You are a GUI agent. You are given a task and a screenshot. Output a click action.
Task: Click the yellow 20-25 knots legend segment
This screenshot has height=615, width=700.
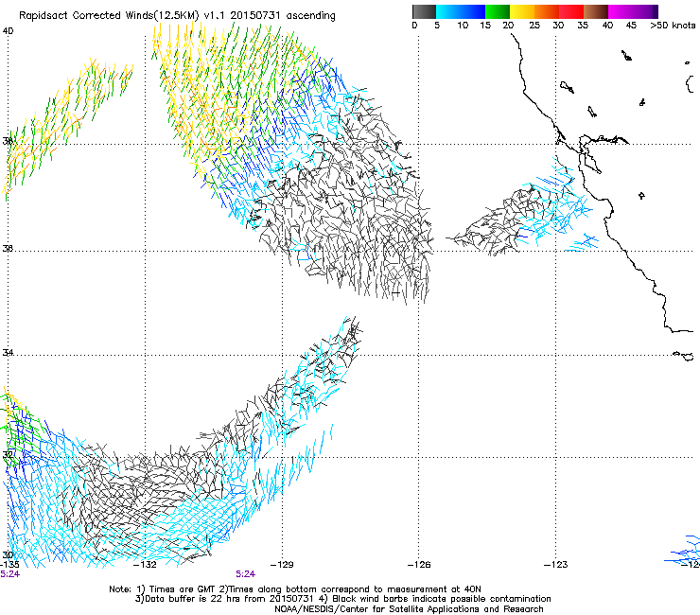pos(522,11)
